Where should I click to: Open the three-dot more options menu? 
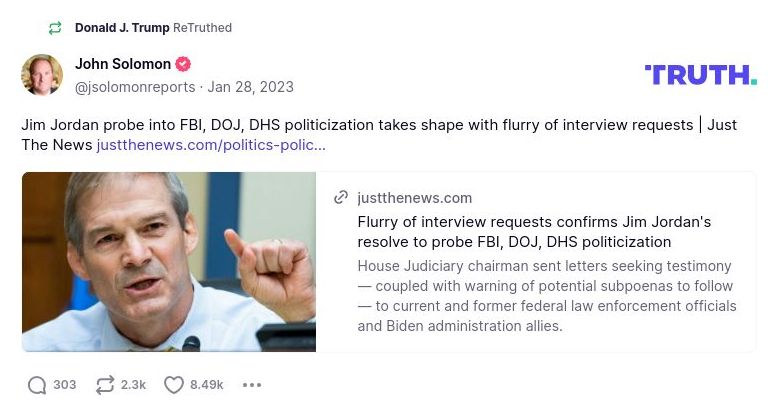252,385
